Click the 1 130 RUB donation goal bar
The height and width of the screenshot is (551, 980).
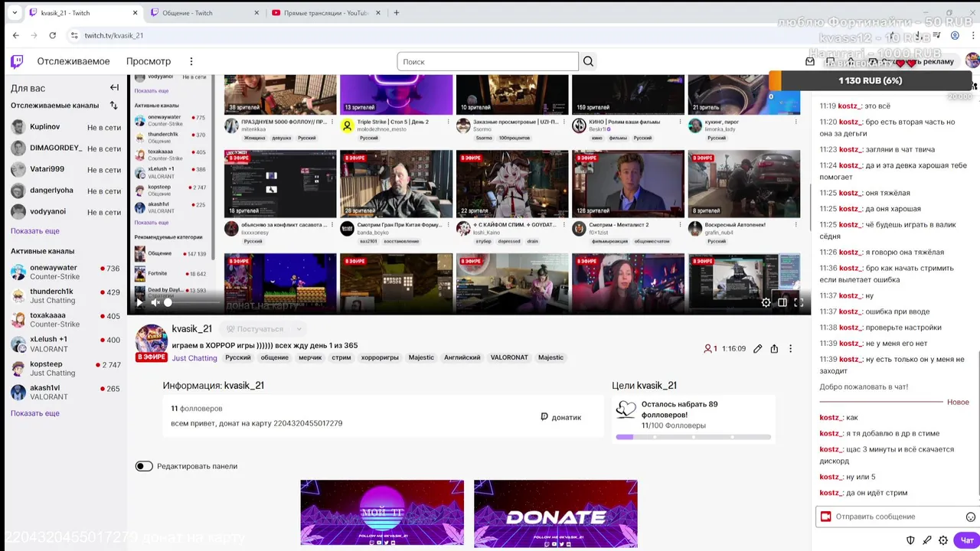click(x=870, y=80)
